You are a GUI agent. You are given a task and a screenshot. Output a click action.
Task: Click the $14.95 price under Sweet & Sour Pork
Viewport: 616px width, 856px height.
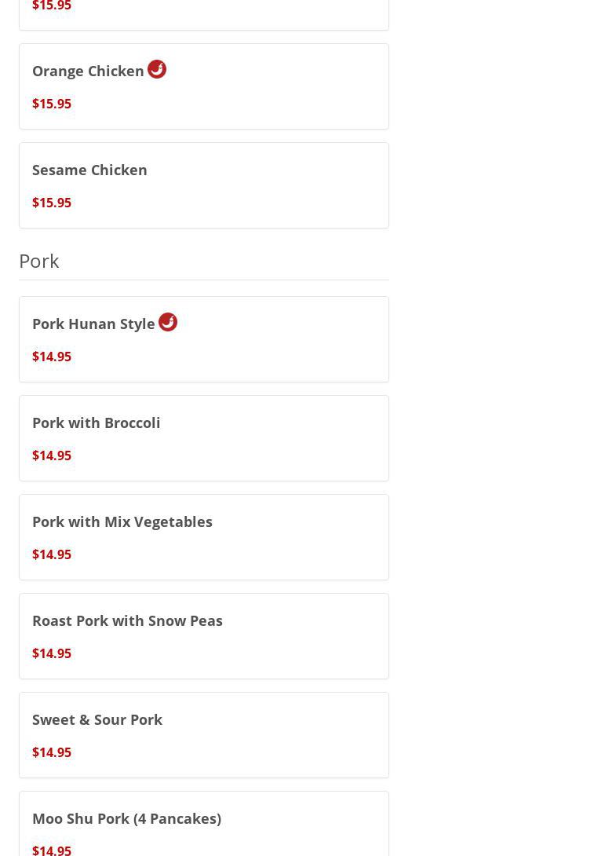52,752
